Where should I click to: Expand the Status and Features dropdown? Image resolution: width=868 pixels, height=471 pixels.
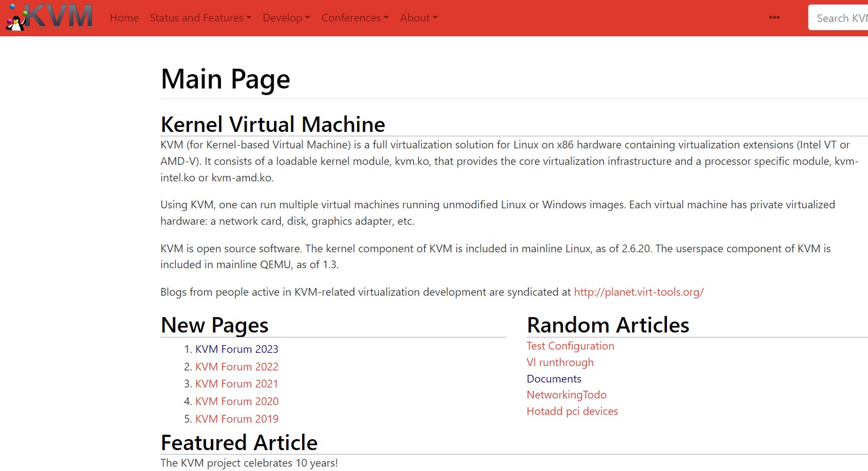(x=201, y=18)
